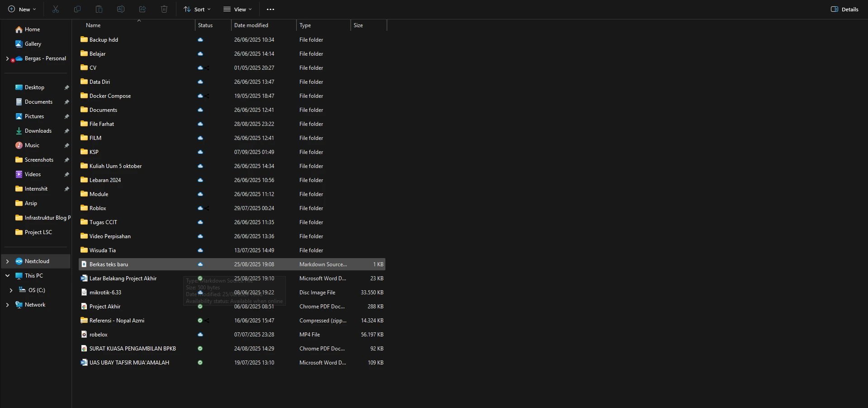Expand the Nextcloud tree node
The width and height of the screenshot is (868, 408).
click(7, 261)
